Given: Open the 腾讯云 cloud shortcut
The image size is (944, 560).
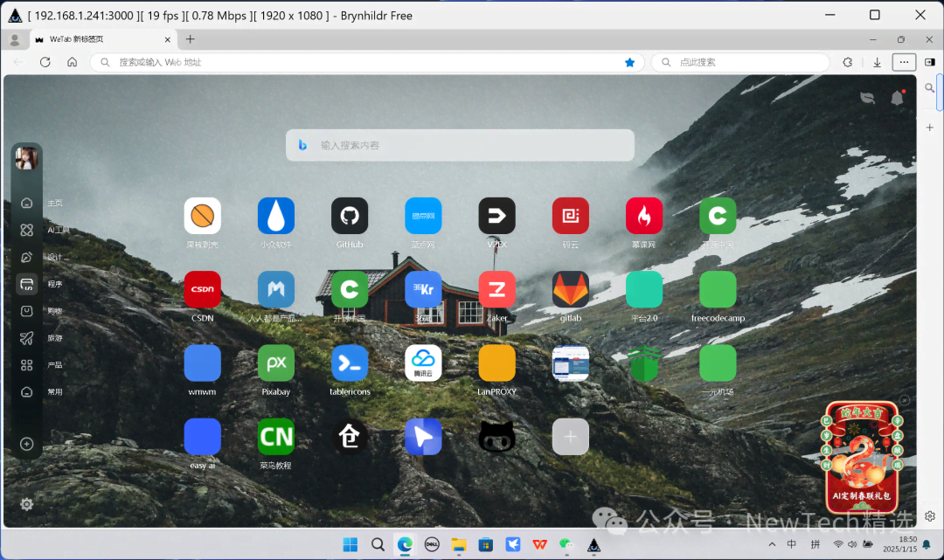Looking at the screenshot, I should tap(423, 363).
